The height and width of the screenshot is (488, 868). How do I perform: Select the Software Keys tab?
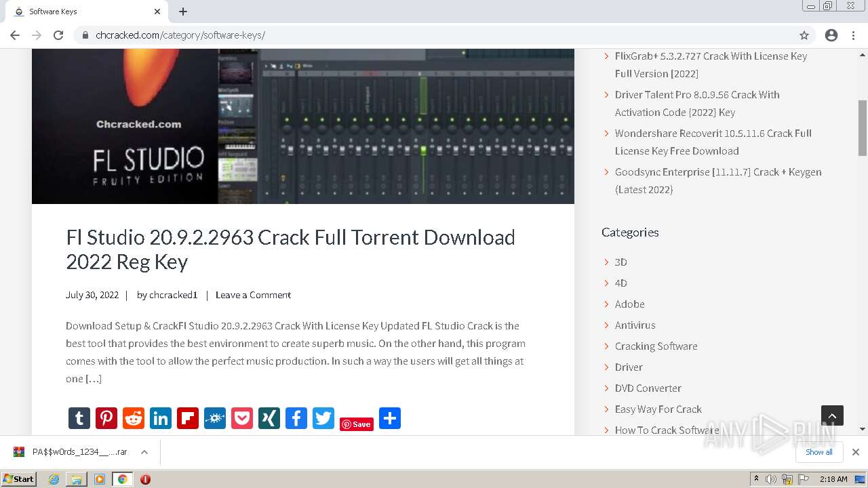[85, 12]
